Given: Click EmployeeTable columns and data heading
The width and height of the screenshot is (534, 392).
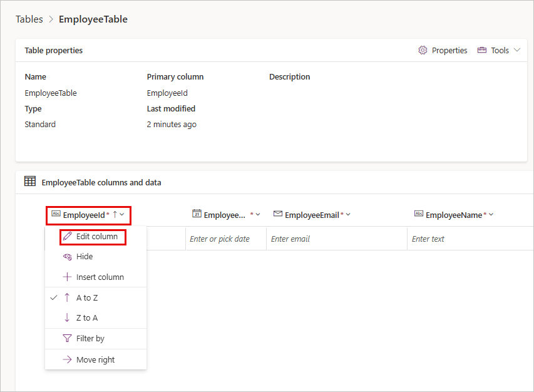Looking at the screenshot, I should tap(101, 183).
